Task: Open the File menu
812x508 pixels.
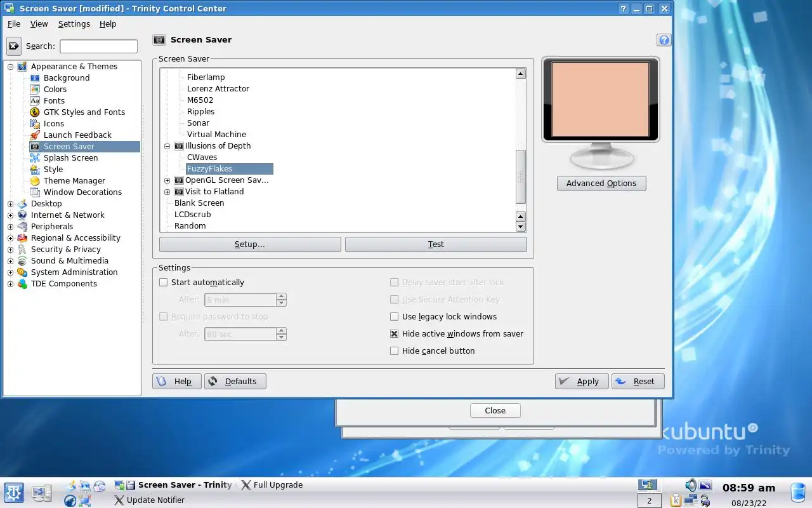Action: [x=14, y=24]
